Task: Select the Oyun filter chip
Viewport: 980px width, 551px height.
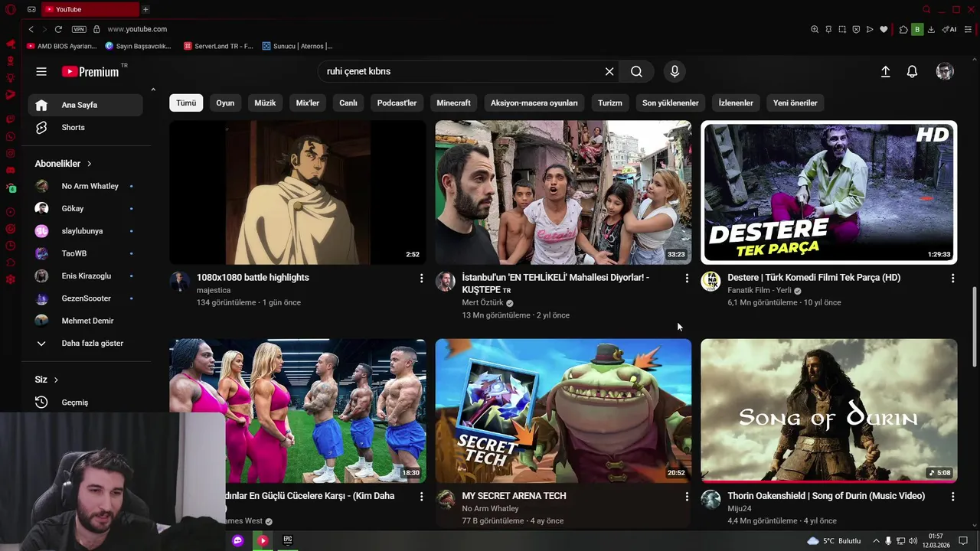Action: [225, 103]
